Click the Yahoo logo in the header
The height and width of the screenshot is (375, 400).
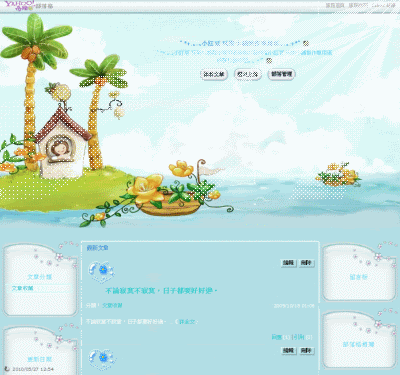coord(19,6)
